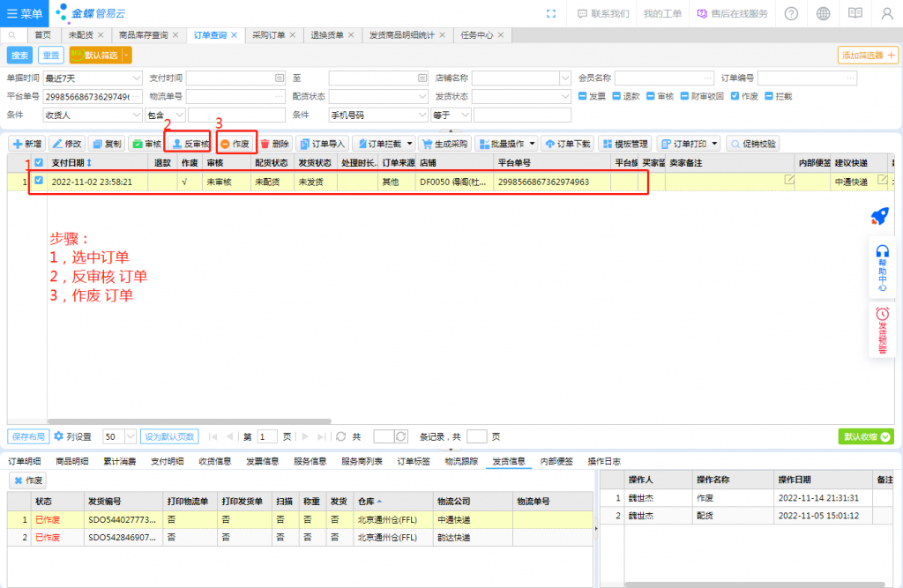
Task: Open the user profile icon
Action: pos(886,13)
